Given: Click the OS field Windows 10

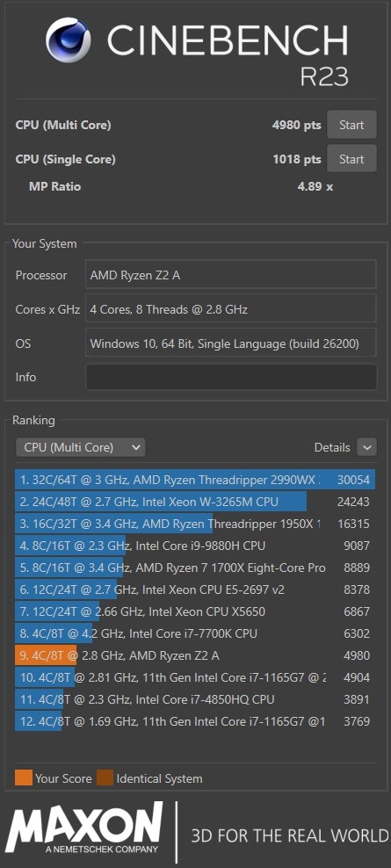Looking at the screenshot, I should (x=231, y=344).
